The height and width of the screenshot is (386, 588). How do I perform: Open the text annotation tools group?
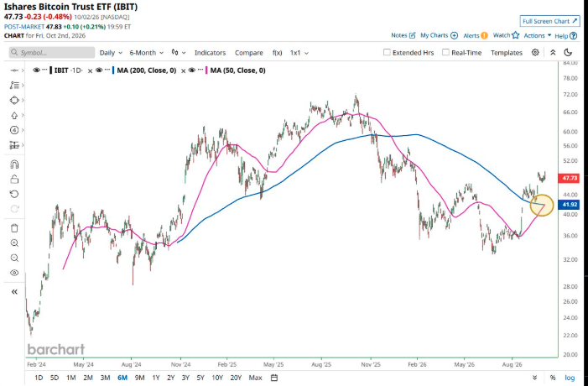tap(14, 86)
